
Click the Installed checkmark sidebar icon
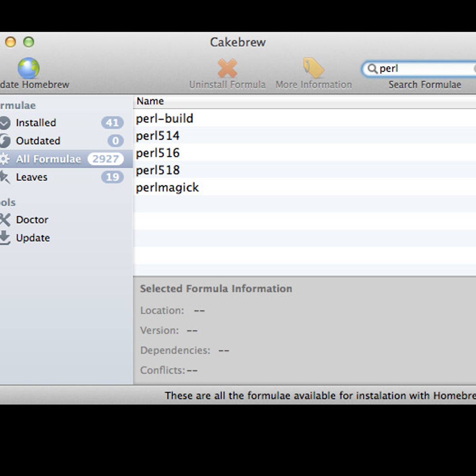pyautogui.click(x=5, y=123)
